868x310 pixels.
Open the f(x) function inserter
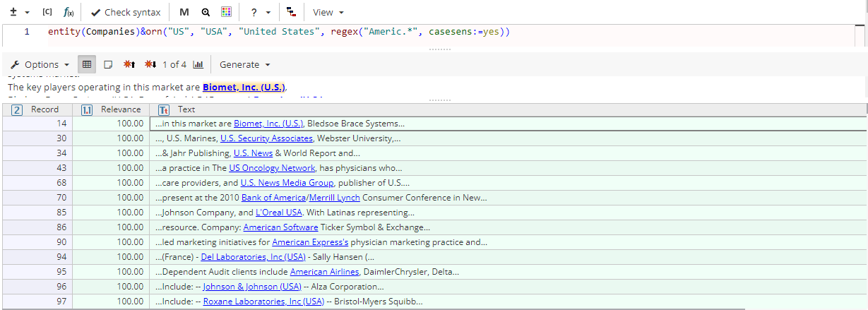pyautogui.click(x=69, y=12)
